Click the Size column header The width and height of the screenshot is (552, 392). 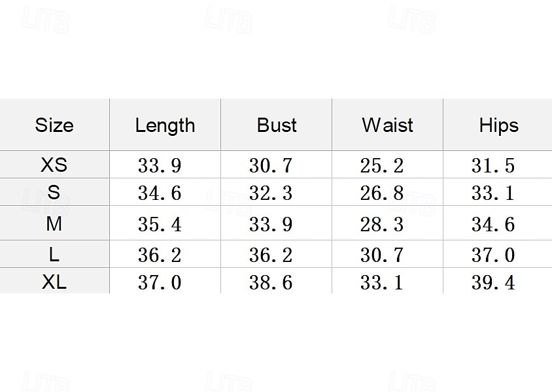pyautogui.click(x=54, y=125)
